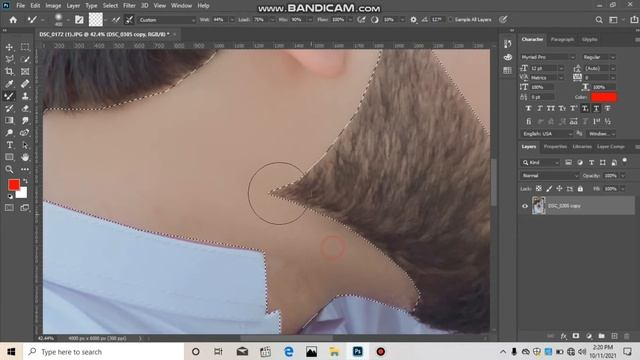Toggle airbrush-style build-up
The height and width of the screenshot is (360, 640).
361,20
